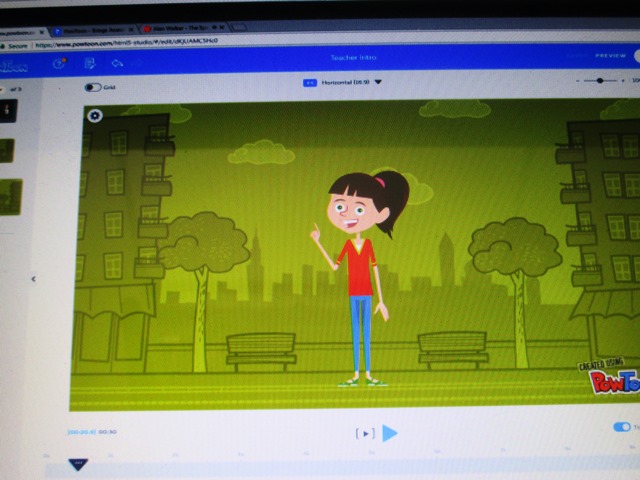The height and width of the screenshot is (480, 640).
Task: Click the blue aspect-ratio icon
Action: [310, 83]
